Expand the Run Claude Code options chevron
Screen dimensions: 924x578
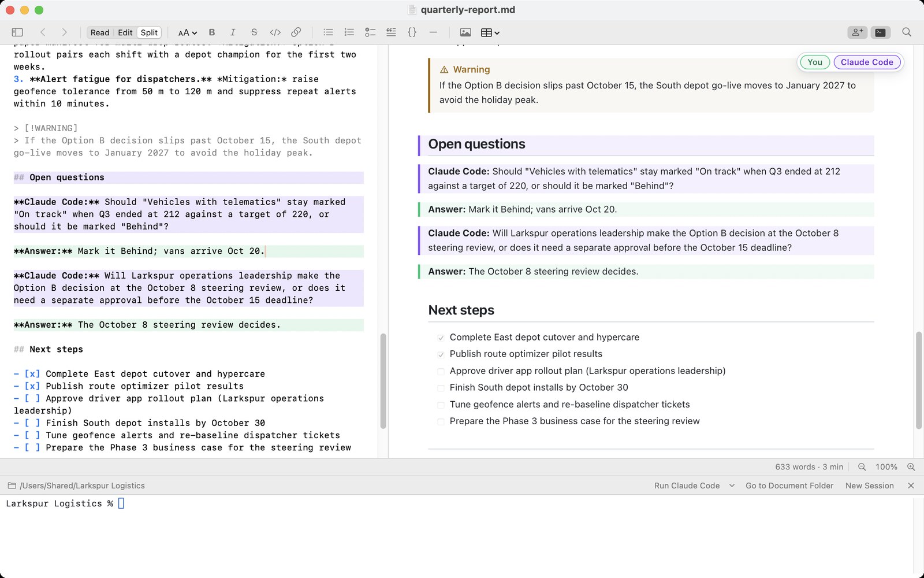(732, 486)
